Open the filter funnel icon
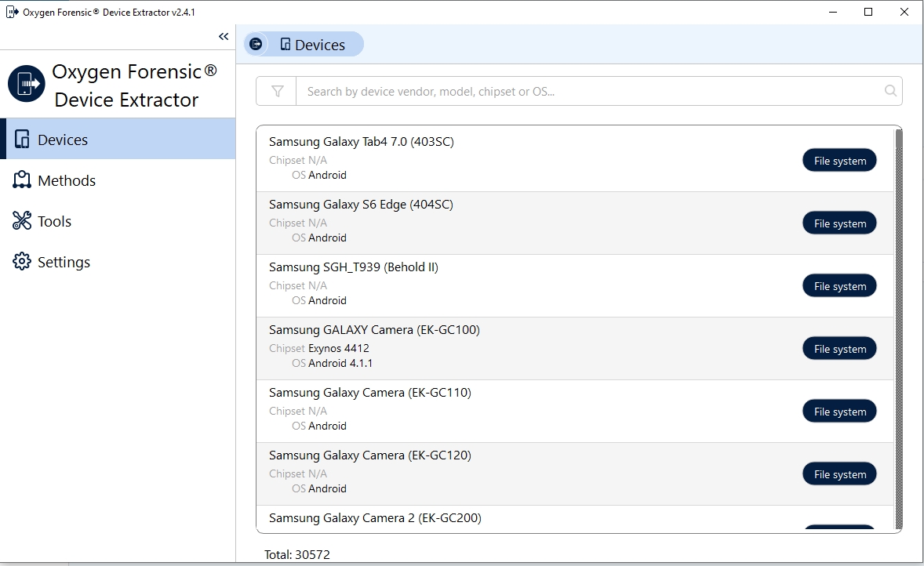Image resolution: width=924 pixels, height=566 pixels. click(x=275, y=91)
